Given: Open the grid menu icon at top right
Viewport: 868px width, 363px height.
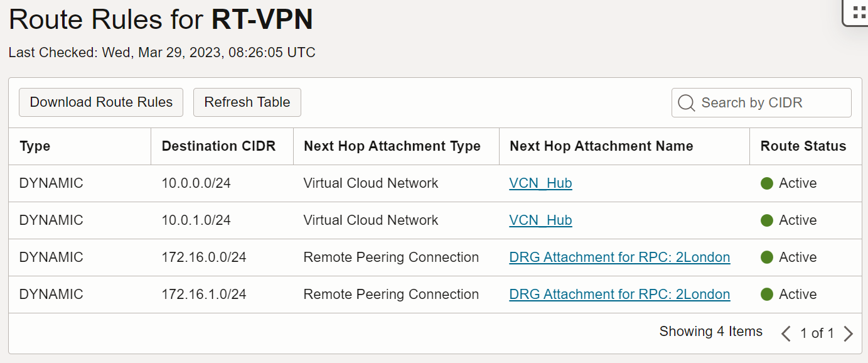Looking at the screenshot, I should click(x=858, y=13).
